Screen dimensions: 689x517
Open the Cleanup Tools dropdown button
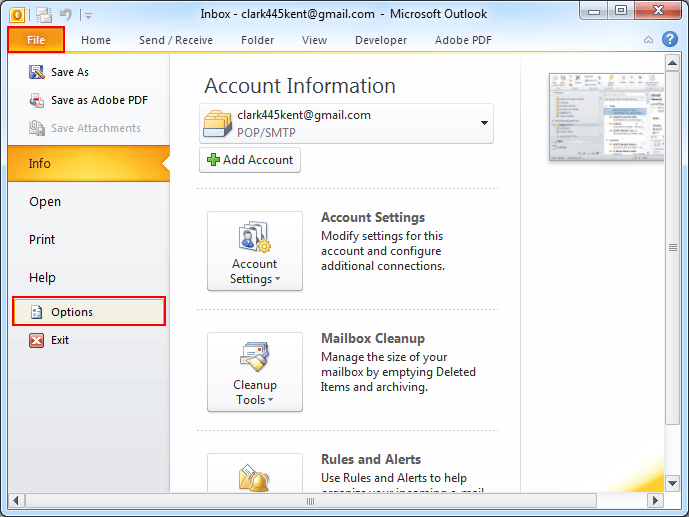(x=255, y=372)
